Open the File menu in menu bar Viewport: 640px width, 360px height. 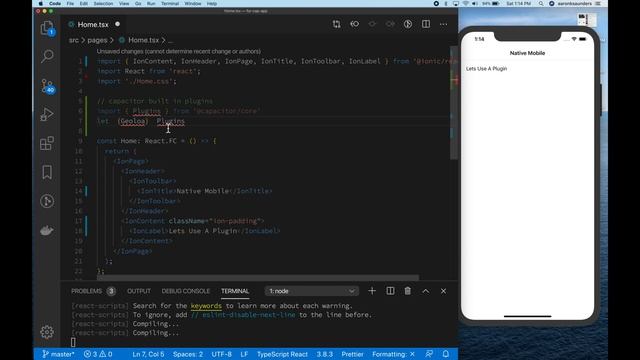70,4
